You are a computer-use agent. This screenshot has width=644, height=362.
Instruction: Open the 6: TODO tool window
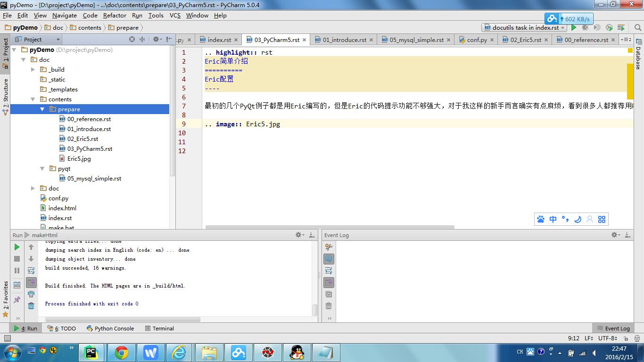click(x=62, y=329)
